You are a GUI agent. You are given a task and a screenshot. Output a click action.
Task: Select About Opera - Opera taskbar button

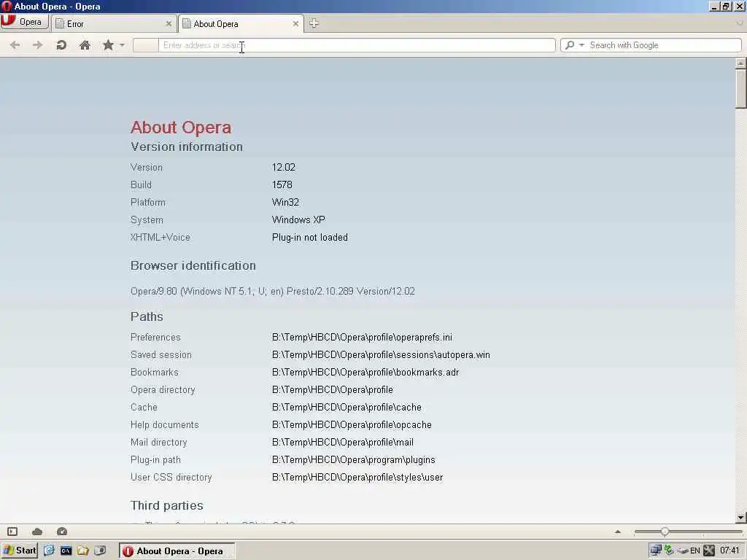(x=177, y=551)
